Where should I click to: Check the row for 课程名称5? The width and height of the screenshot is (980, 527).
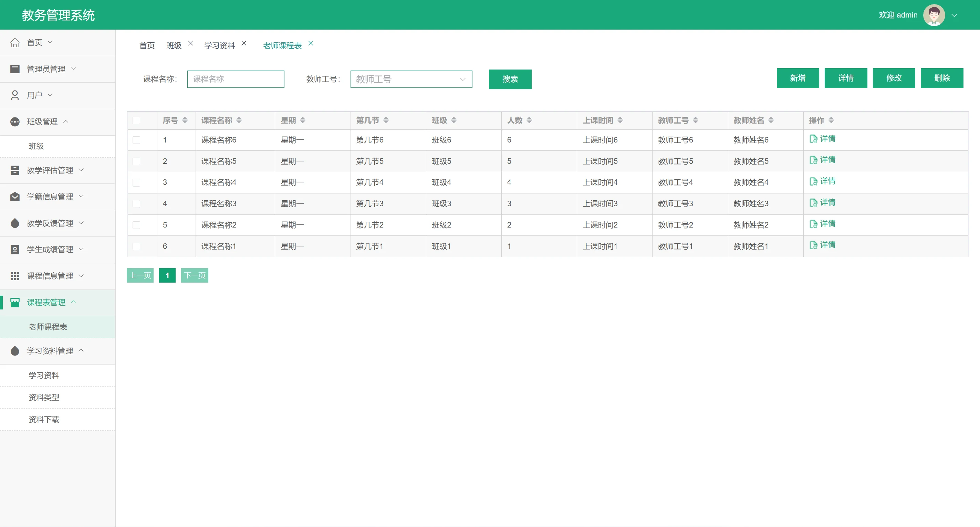pyautogui.click(x=136, y=161)
